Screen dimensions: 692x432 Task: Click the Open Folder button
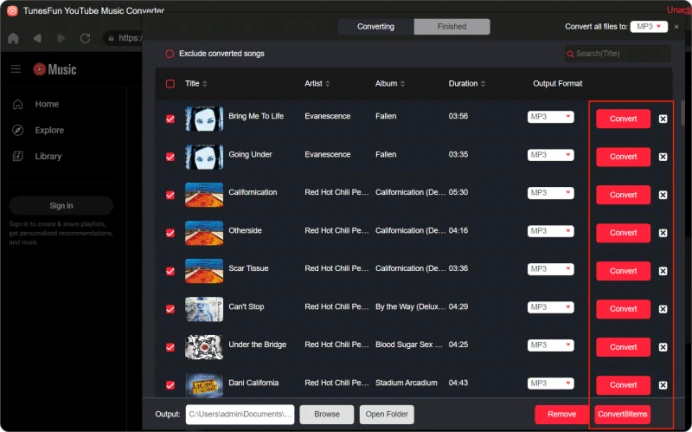pos(387,414)
